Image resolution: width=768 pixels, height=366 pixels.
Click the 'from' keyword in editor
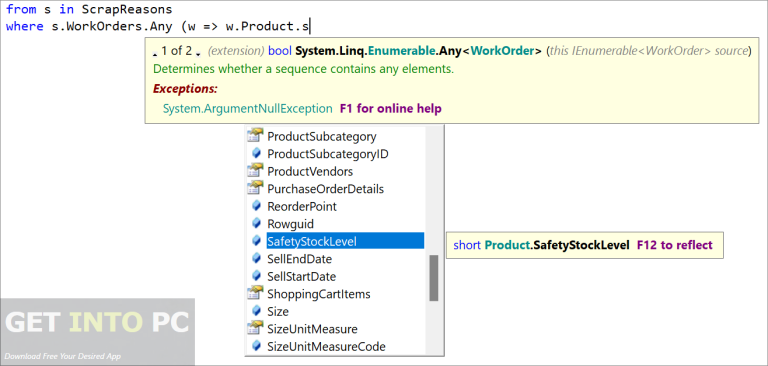(x=21, y=9)
